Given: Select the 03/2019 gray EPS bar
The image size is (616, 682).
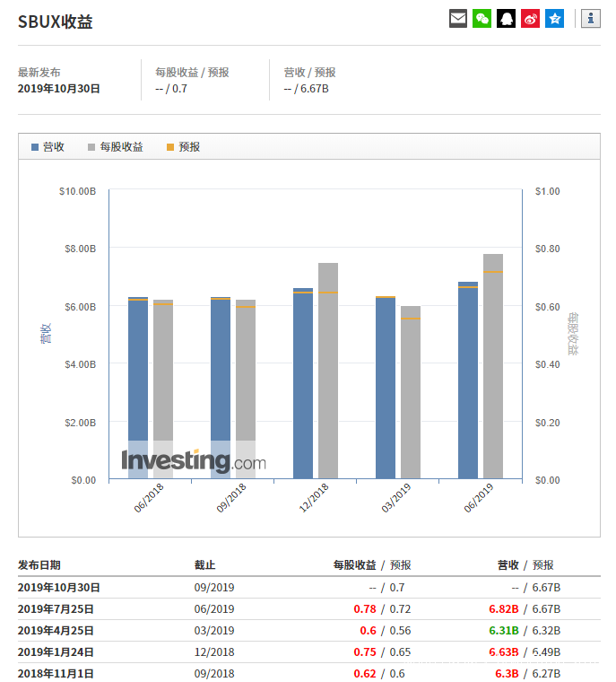Looking at the screenshot, I should [x=411, y=392].
